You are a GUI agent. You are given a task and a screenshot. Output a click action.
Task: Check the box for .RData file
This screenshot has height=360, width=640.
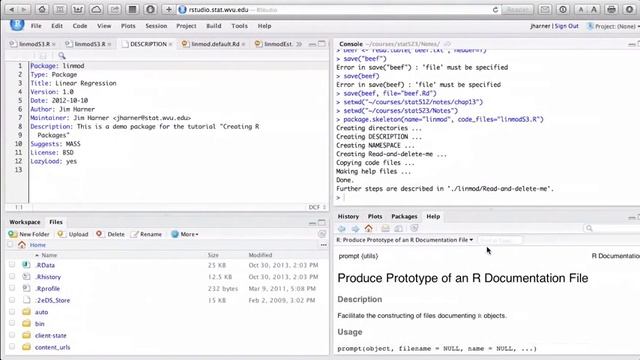(x=12, y=264)
